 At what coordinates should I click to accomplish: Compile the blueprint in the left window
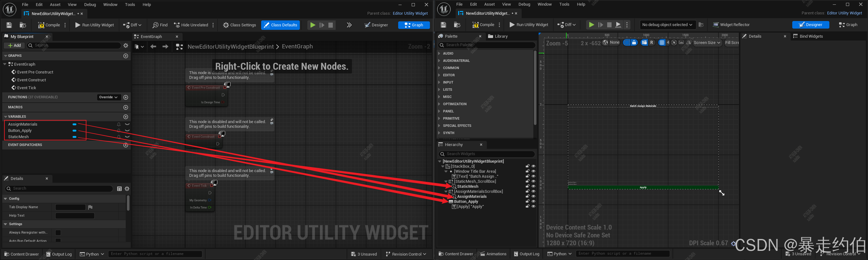(x=49, y=25)
